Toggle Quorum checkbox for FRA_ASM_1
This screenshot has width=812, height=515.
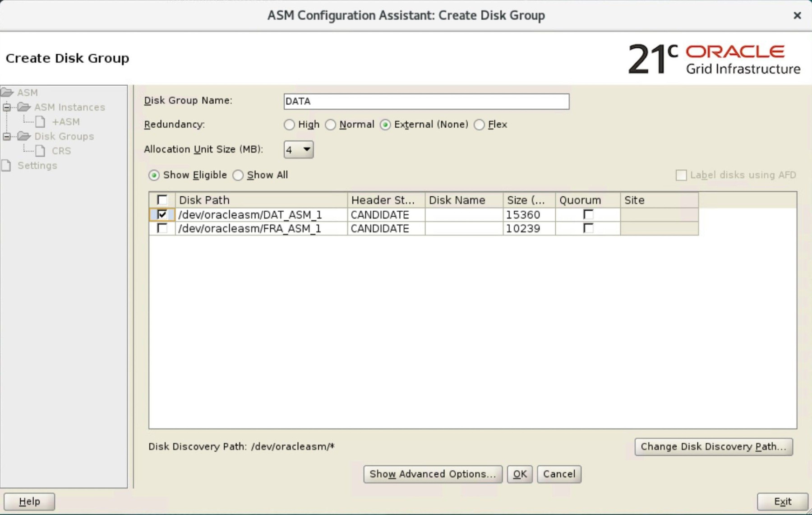pyautogui.click(x=588, y=228)
